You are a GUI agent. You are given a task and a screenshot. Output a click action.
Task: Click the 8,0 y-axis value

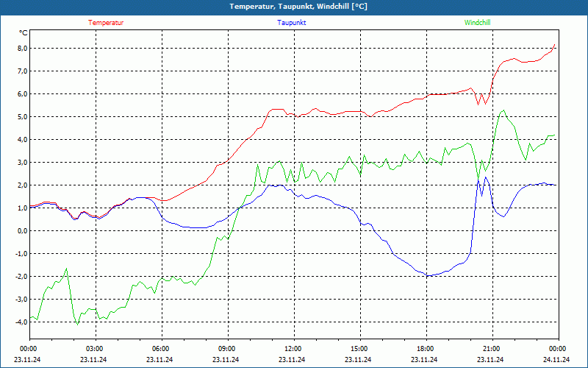point(23,48)
